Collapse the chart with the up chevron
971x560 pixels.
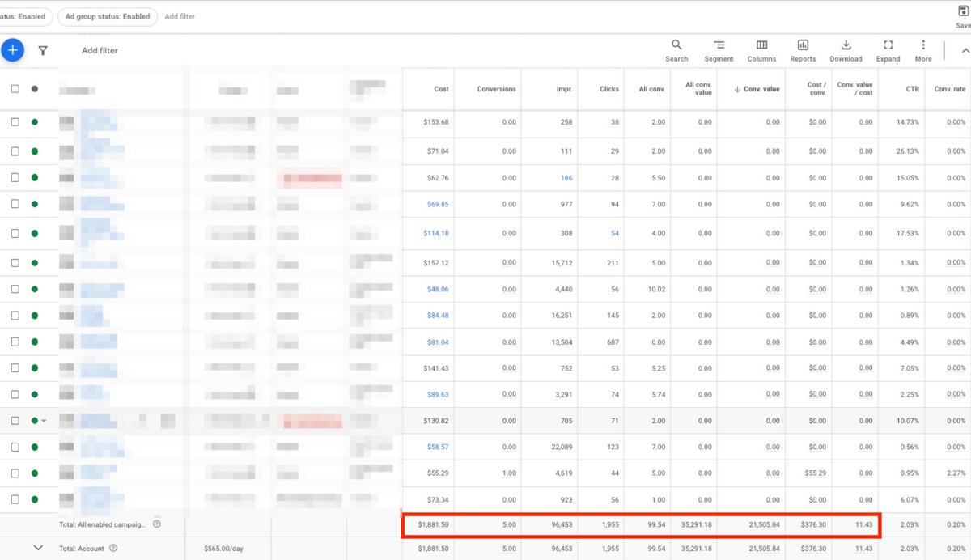[x=965, y=50]
